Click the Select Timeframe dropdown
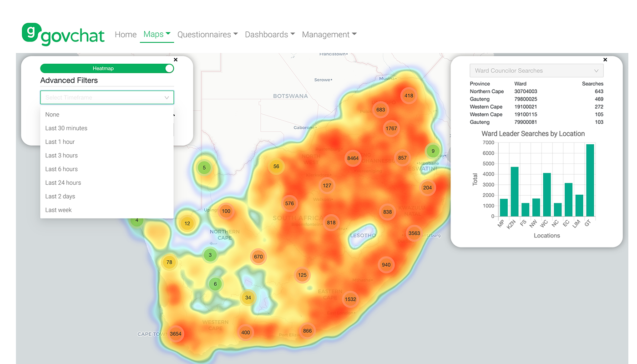Screen dimensions: 637x364 pos(107,97)
